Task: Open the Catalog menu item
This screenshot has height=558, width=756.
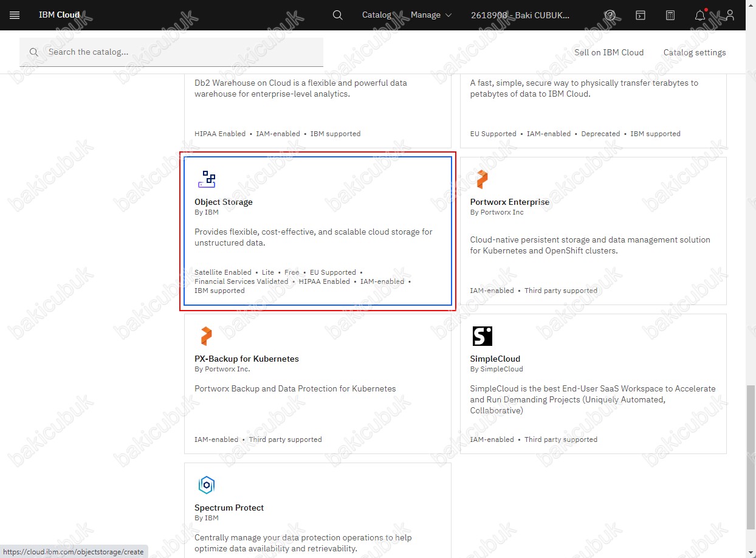Action: (x=377, y=15)
